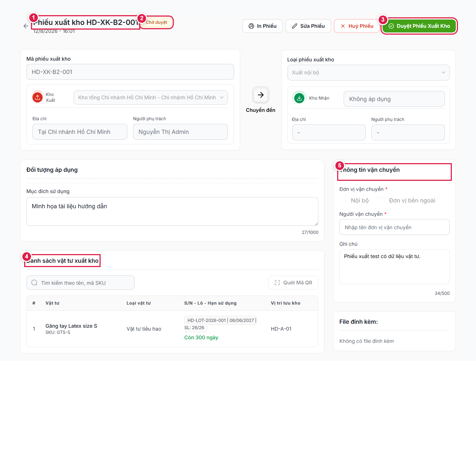Select the Nội bộ radio option
The width and height of the screenshot is (476, 458).
coord(343,200)
